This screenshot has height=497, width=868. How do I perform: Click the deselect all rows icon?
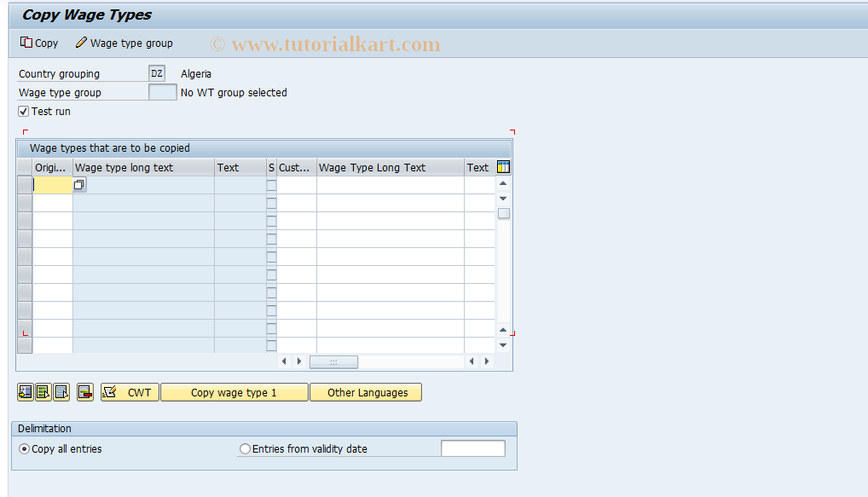pyautogui.click(x=61, y=392)
